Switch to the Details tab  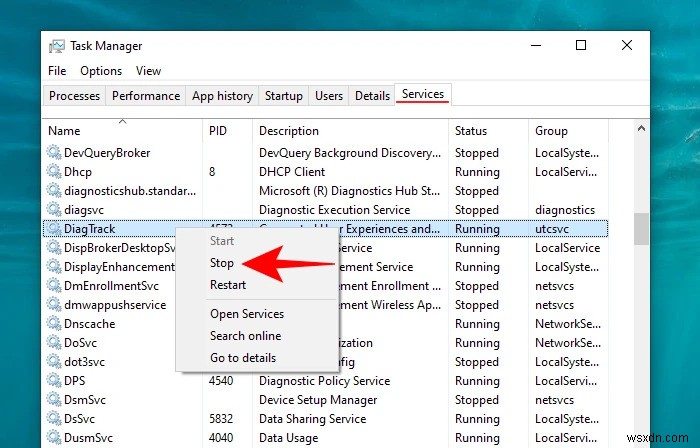(x=372, y=96)
